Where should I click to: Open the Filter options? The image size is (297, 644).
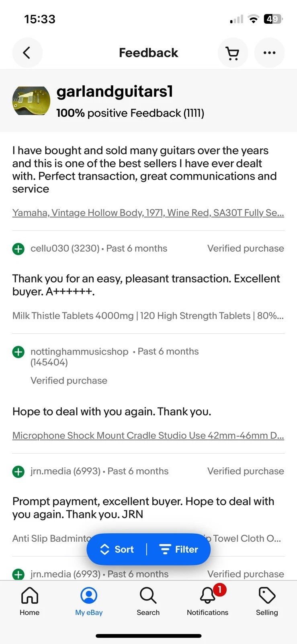(179, 549)
